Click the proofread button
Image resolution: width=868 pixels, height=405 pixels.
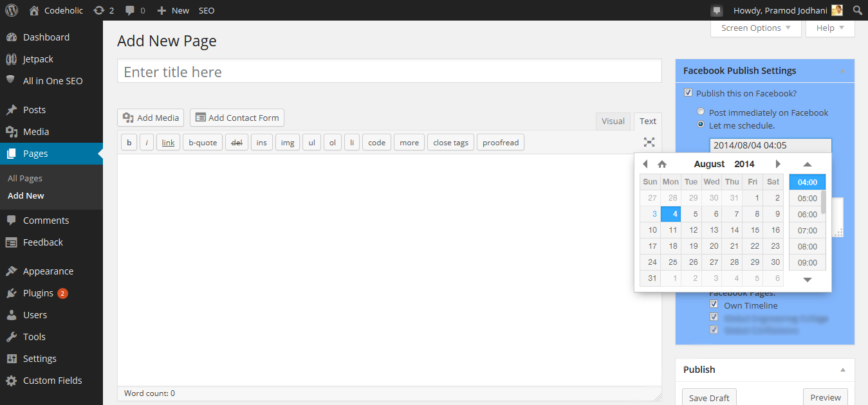tap(501, 142)
